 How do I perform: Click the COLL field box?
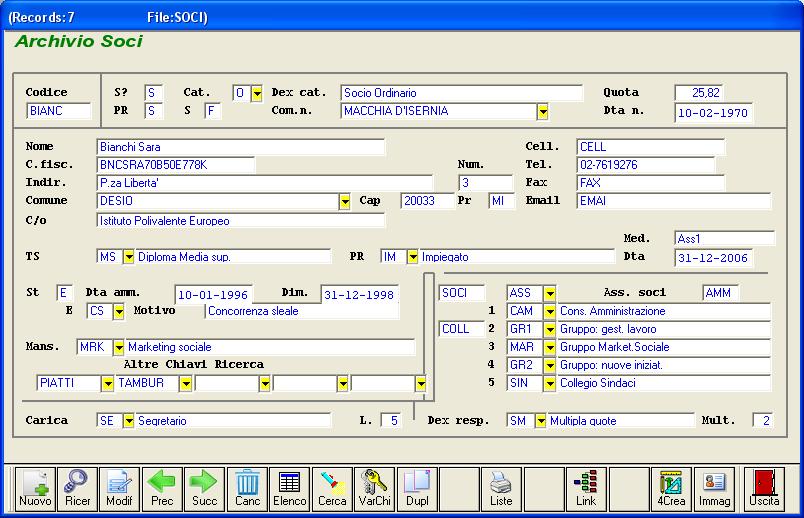tap(461, 329)
